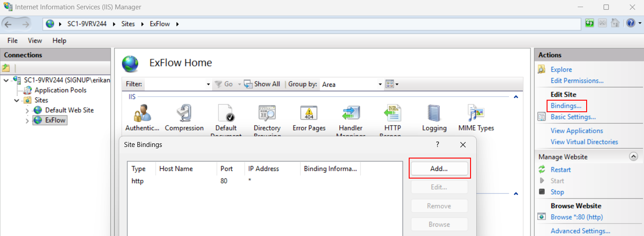Image resolution: width=644 pixels, height=236 pixels.
Task: Open Advanced Settings action
Action: point(580,231)
